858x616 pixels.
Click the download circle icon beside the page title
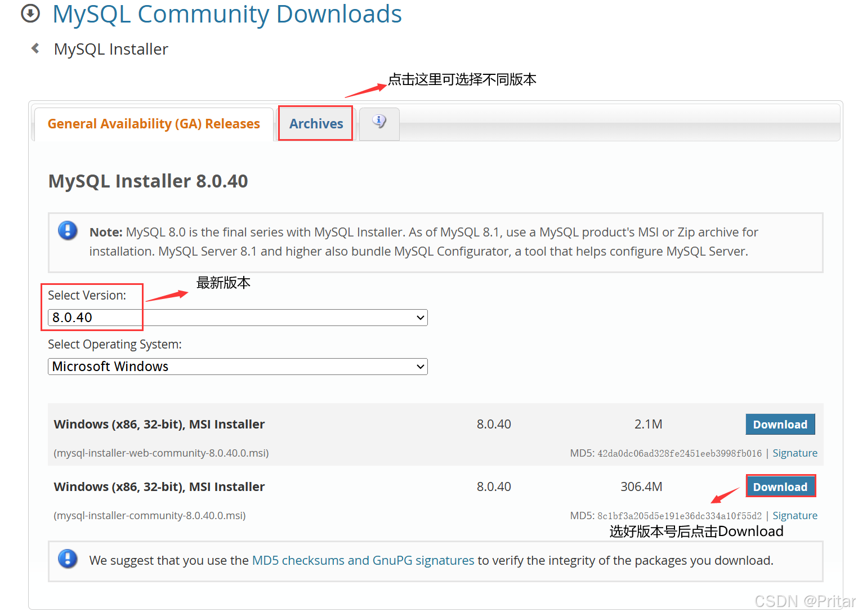[x=30, y=14]
